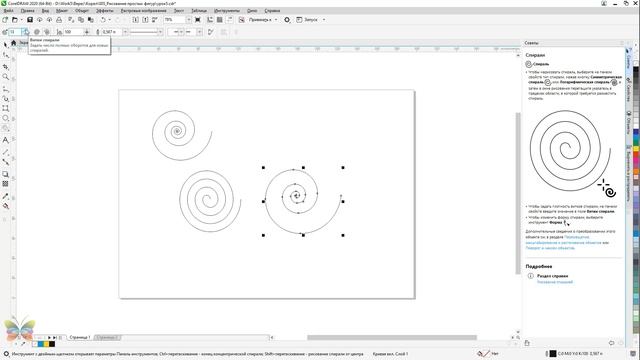Select the Color Eyedropper tool
The width and height of the screenshot is (640, 360).
tap(5, 196)
